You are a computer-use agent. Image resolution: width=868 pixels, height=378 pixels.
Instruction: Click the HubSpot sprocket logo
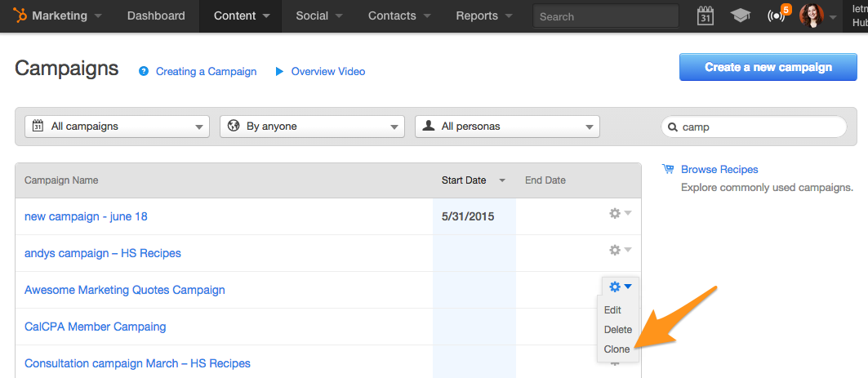coord(20,16)
